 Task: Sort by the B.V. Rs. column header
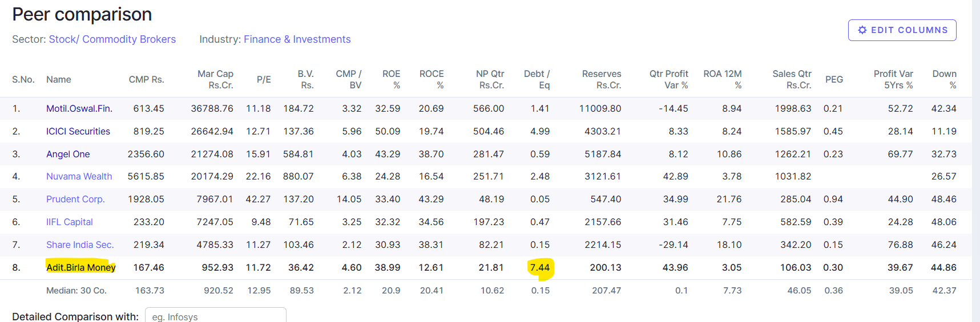[x=305, y=80]
